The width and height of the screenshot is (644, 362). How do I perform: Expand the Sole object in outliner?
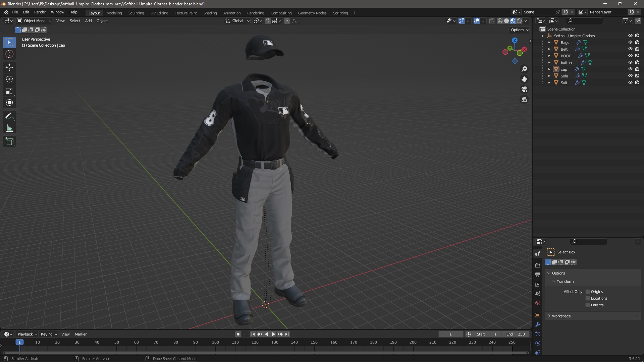(x=549, y=76)
